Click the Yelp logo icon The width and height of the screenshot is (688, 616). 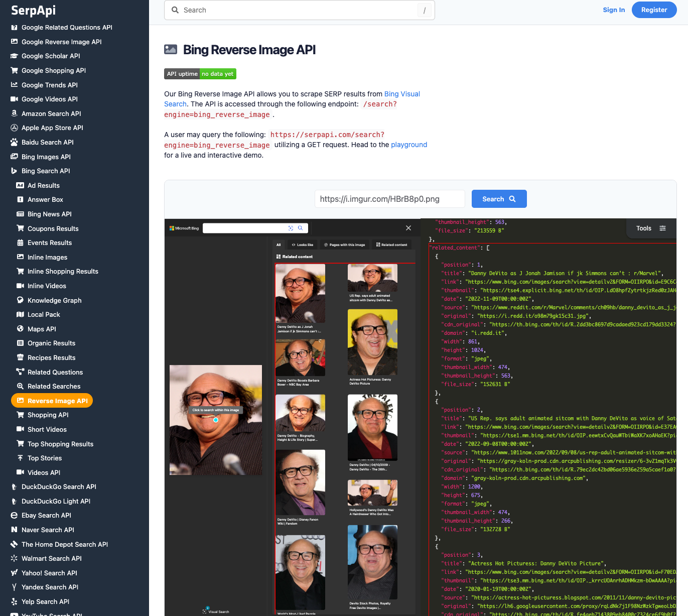(14, 602)
